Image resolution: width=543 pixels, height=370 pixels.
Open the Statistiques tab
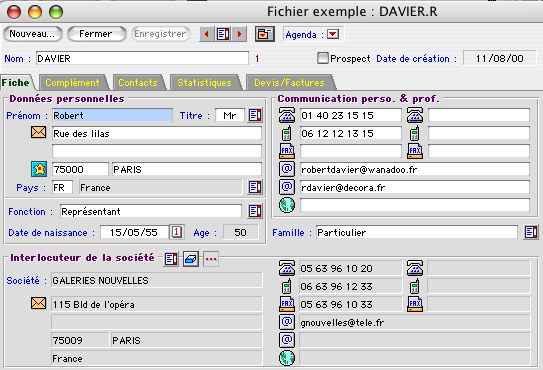204,83
